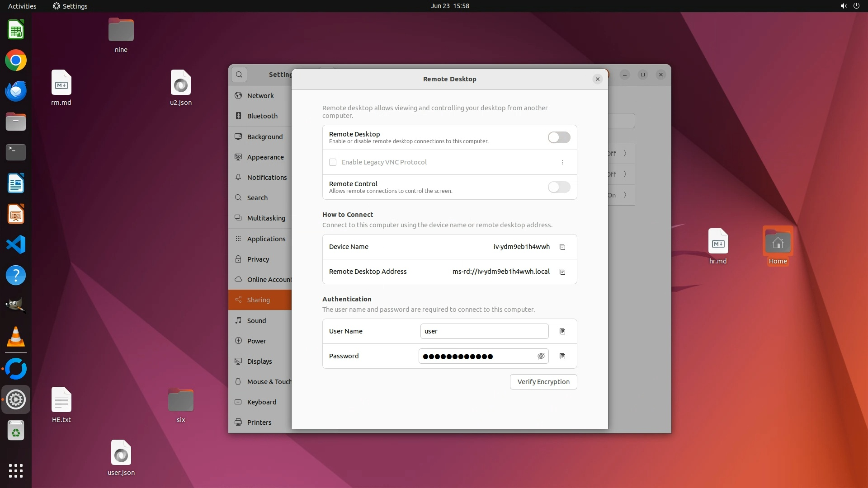
Task: Click the Verify Encryption button
Action: (543, 381)
